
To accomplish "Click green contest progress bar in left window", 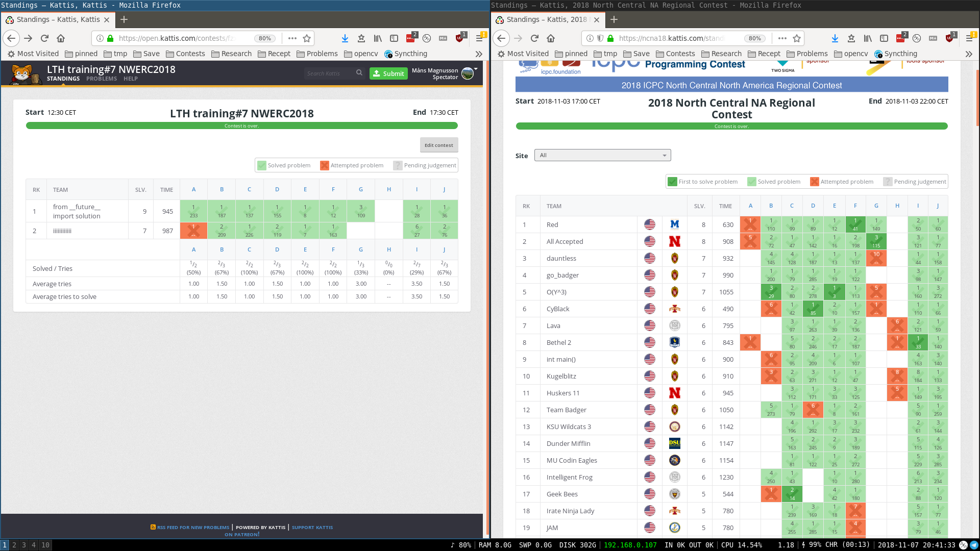I will pos(242,126).
